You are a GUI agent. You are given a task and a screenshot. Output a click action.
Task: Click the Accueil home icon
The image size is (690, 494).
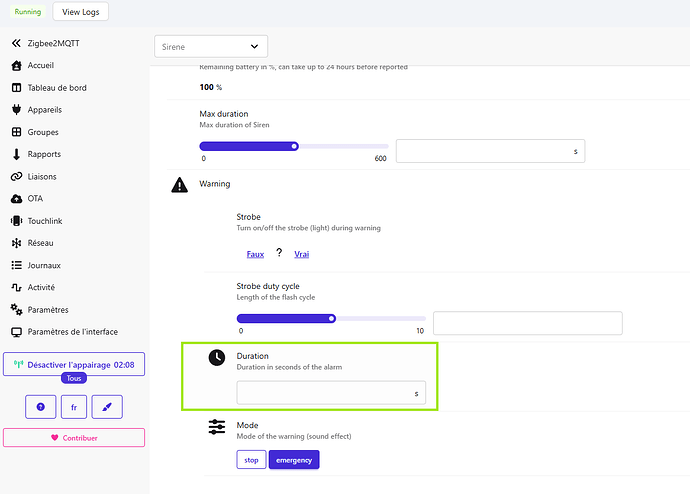[16, 66]
